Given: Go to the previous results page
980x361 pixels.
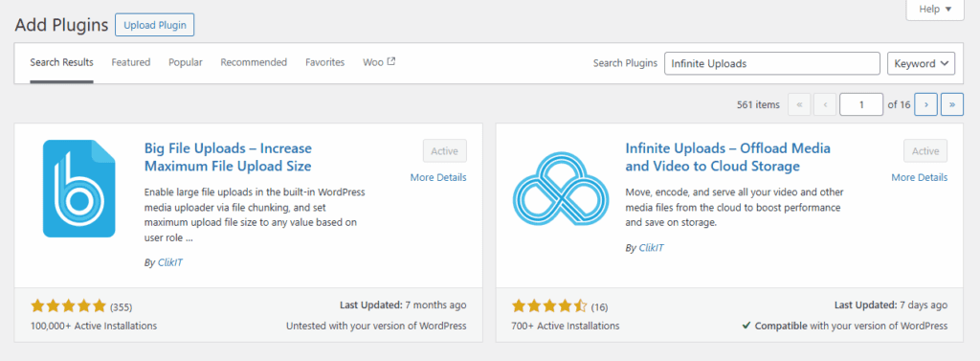Looking at the screenshot, I should pos(825,104).
